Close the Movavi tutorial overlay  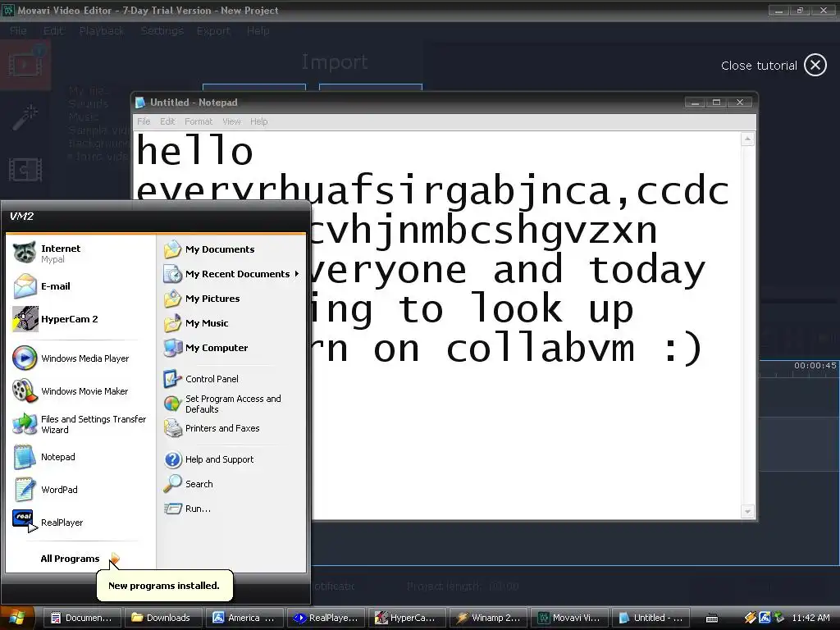pos(815,66)
